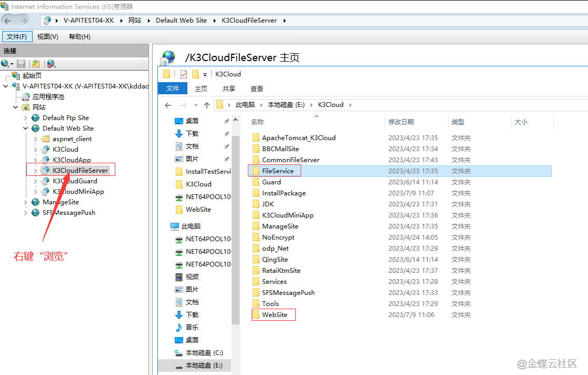The height and width of the screenshot is (375, 588).
Task: Open Explorer 文件 ribbon tab
Action: (x=173, y=88)
